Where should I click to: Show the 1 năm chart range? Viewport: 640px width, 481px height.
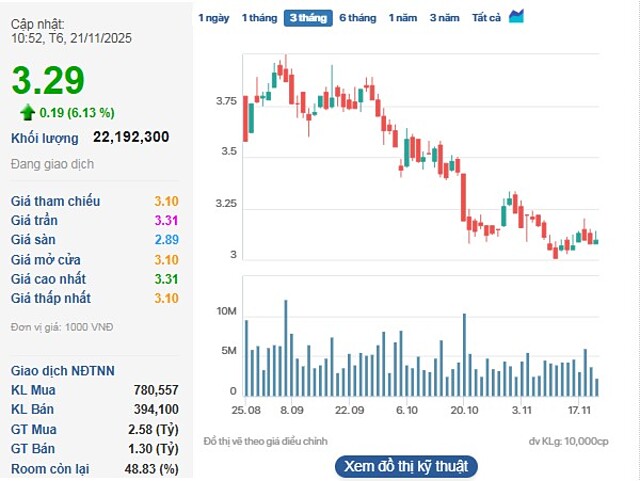click(x=403, y=18)
